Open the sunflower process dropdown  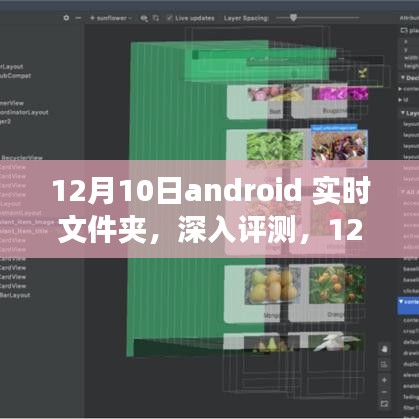[111, 18]
